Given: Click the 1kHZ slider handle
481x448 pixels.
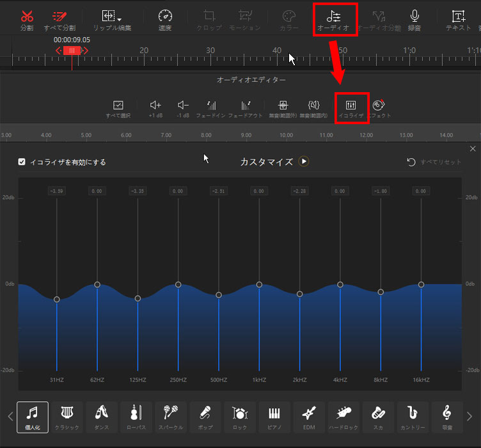Looking at the screenshot, I should [259, 284].
